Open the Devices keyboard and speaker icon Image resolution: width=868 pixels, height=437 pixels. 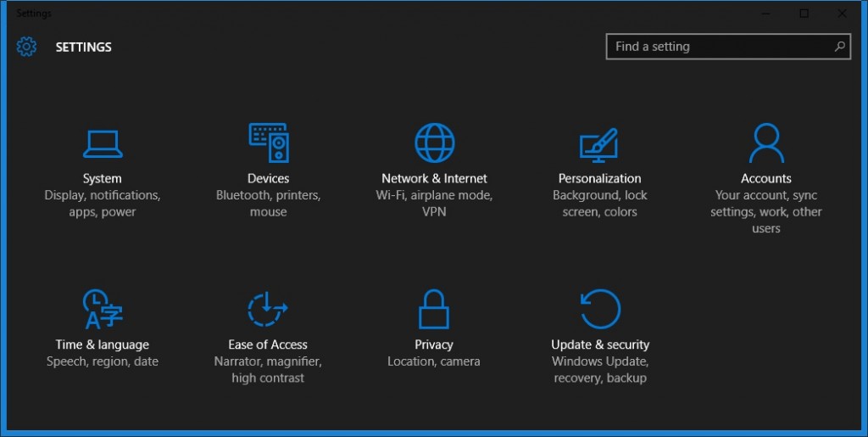[269, 143]
